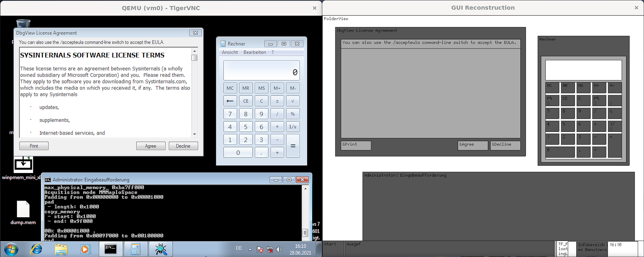
Task: Launch Internet Explorer from the taskbar
Action: click(x=36, y=249)
